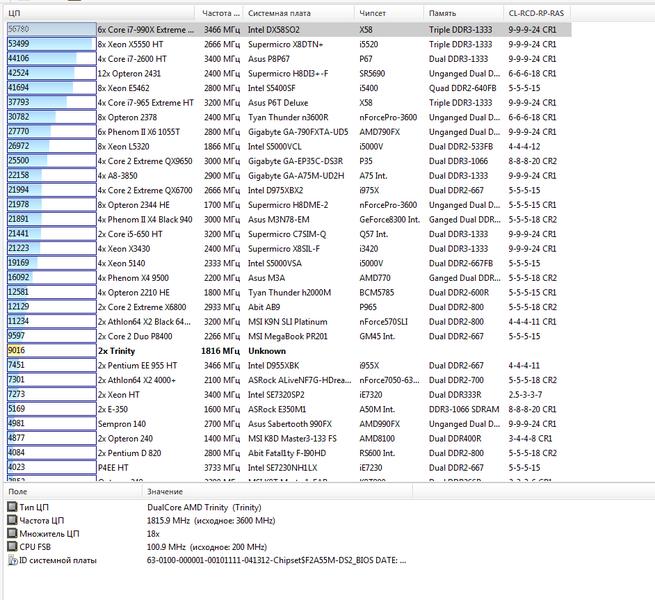The image size is (655, 600).
Task: Select the 4x Xeon 5140 row
Action: pyautogui.click(x=289, y=264)
